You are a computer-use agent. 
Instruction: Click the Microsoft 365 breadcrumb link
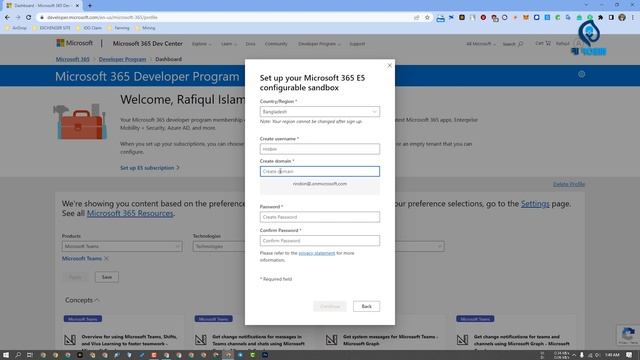(x=72, y=59)
